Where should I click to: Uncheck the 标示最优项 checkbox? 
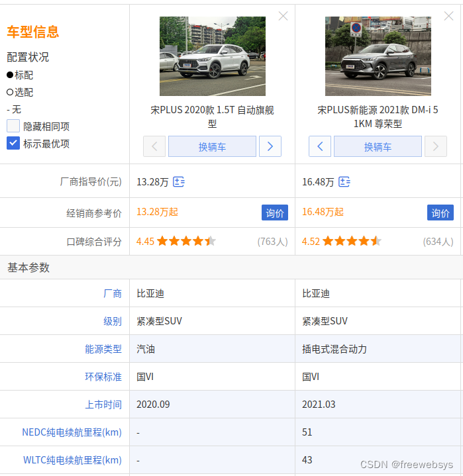(x=13, y=143)
